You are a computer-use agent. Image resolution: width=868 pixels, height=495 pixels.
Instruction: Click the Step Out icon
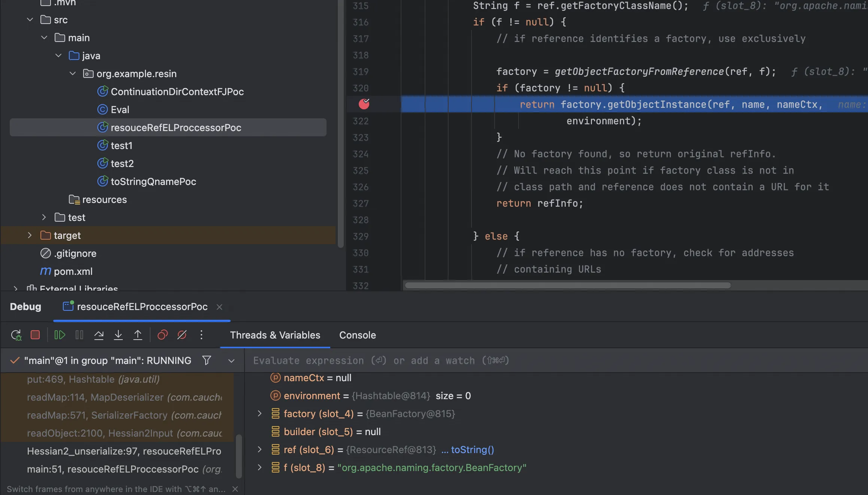tap(138, 335)
